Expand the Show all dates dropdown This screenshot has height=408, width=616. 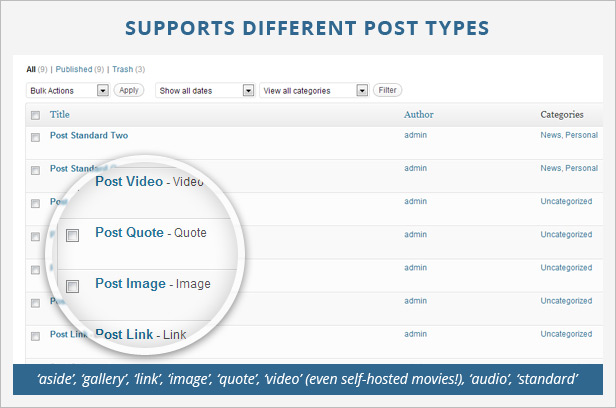(205, 91)
